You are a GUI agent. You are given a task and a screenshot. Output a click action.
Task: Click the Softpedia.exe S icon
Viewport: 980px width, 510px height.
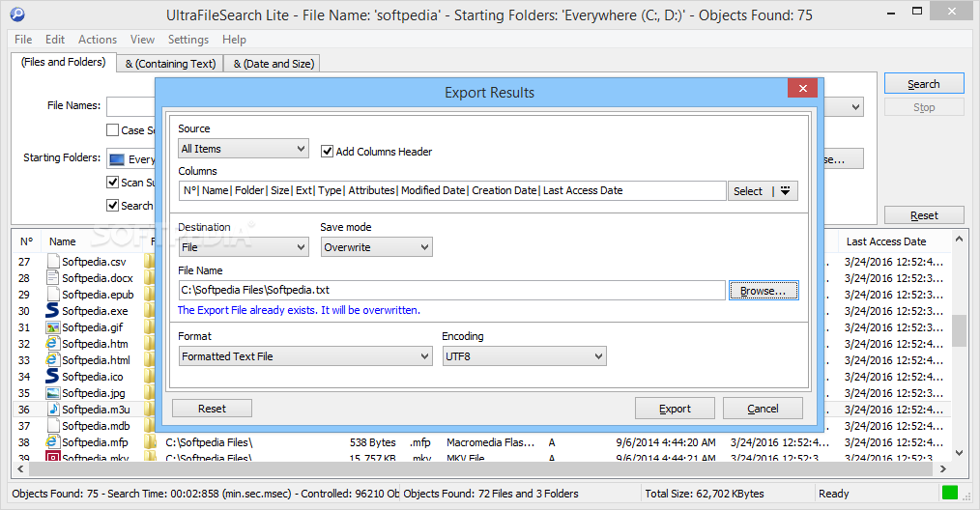click(52, 310)
